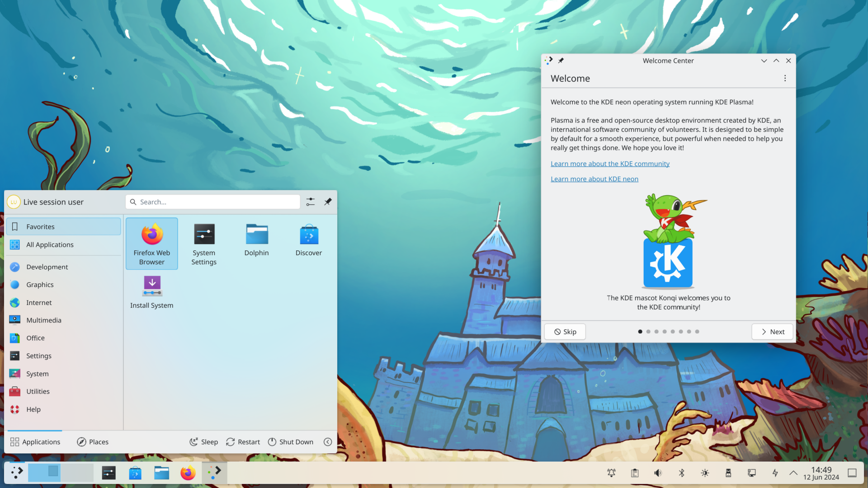Open the Welcome page three-dot menu
The image size is (868, 488).
click(785, 78)
